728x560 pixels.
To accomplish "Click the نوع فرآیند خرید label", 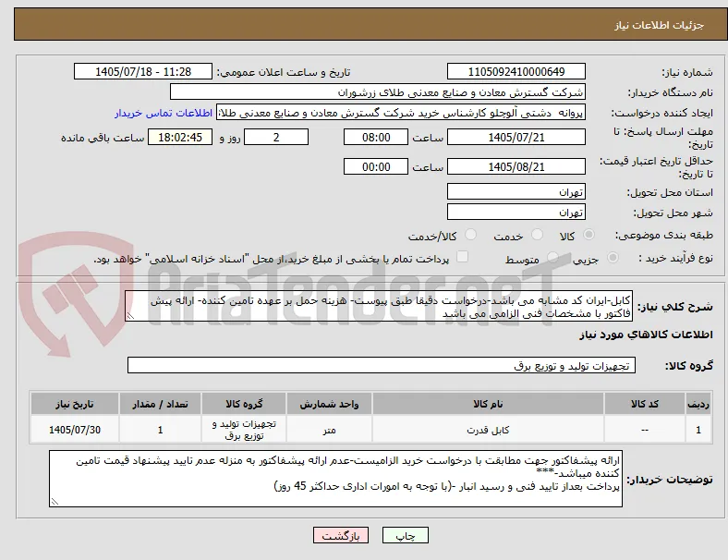I will [676, 258].
